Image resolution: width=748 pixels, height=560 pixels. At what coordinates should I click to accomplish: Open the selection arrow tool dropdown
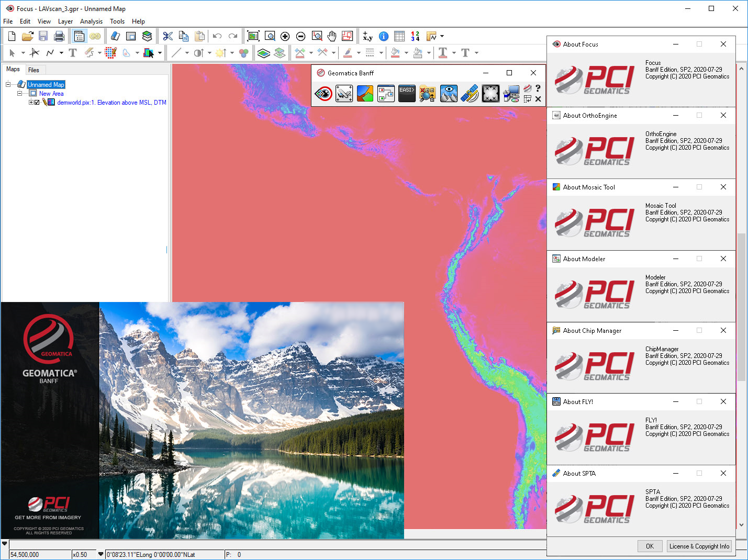[23, 53]
